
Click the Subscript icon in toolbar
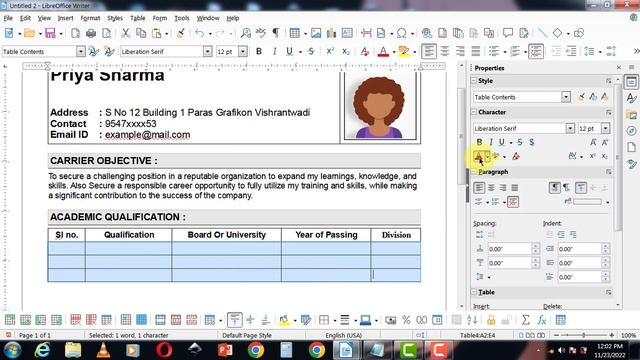coord(346,51)
